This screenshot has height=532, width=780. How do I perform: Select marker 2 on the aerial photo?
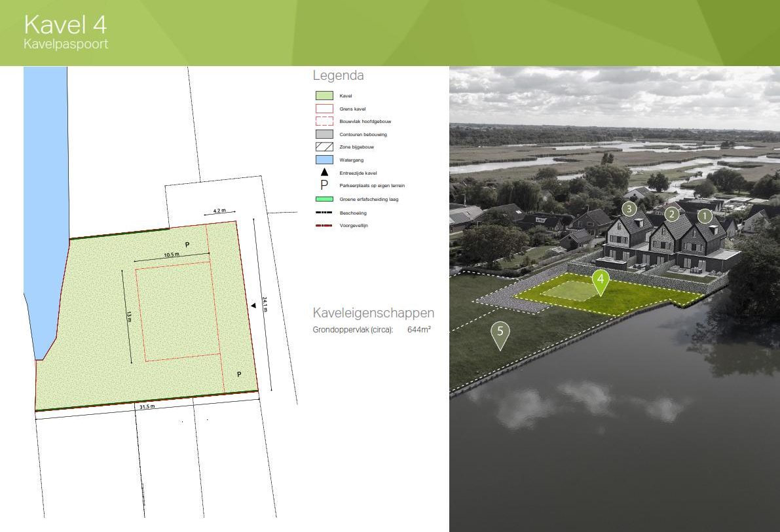671,214
